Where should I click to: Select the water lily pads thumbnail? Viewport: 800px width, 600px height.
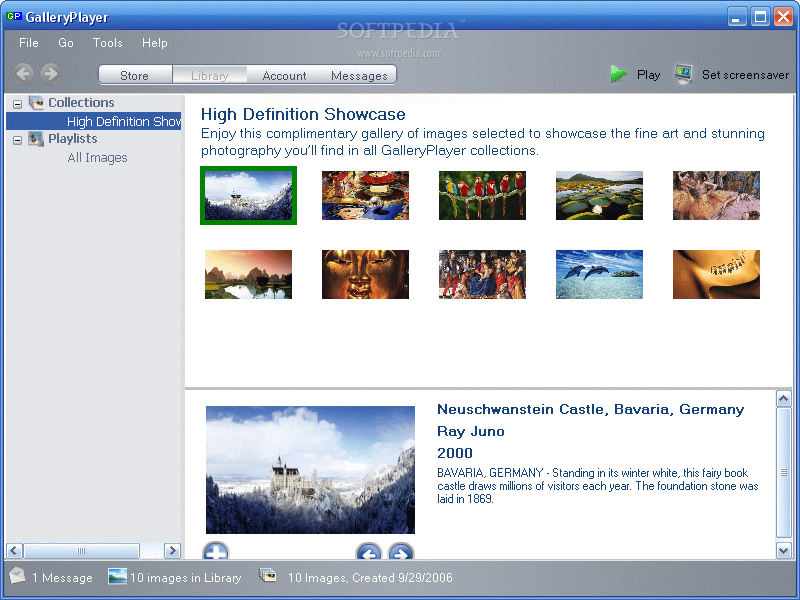click(x=599, y=195)
